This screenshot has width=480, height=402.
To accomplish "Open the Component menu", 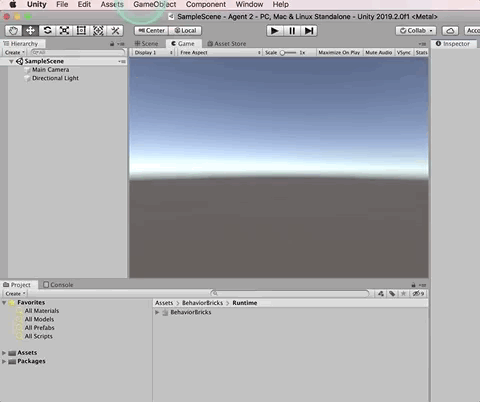I will [x=206, y=4].
